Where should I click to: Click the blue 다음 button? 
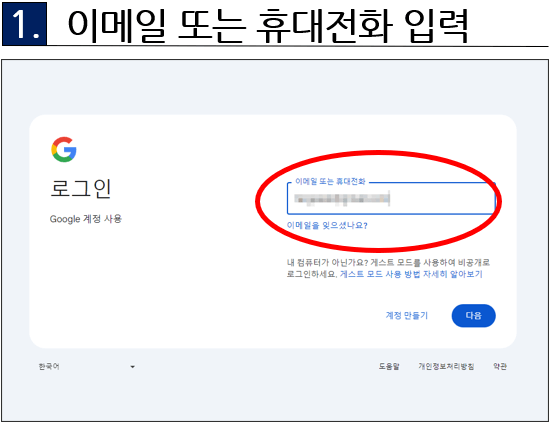(x=473, y=315)
